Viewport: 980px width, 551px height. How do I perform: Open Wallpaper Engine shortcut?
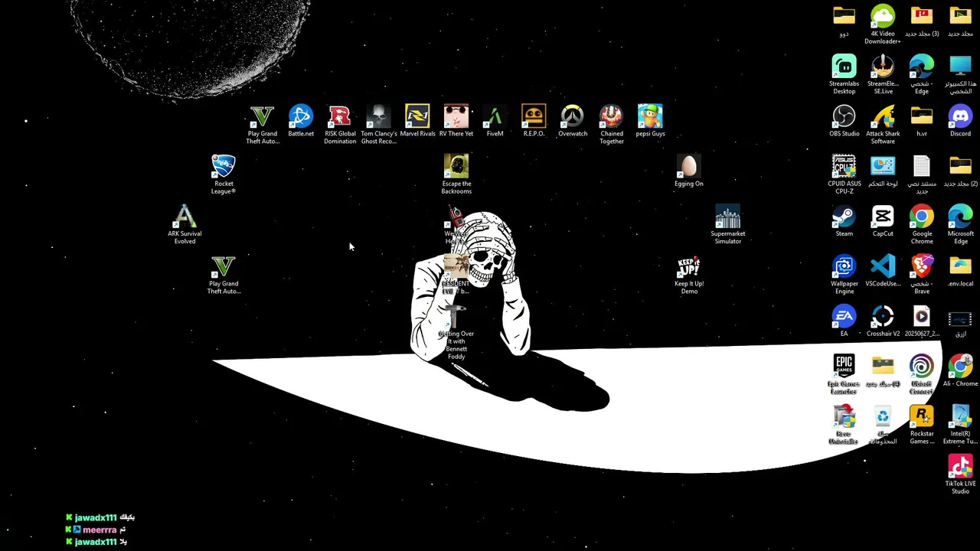click(x=844, y=275)
